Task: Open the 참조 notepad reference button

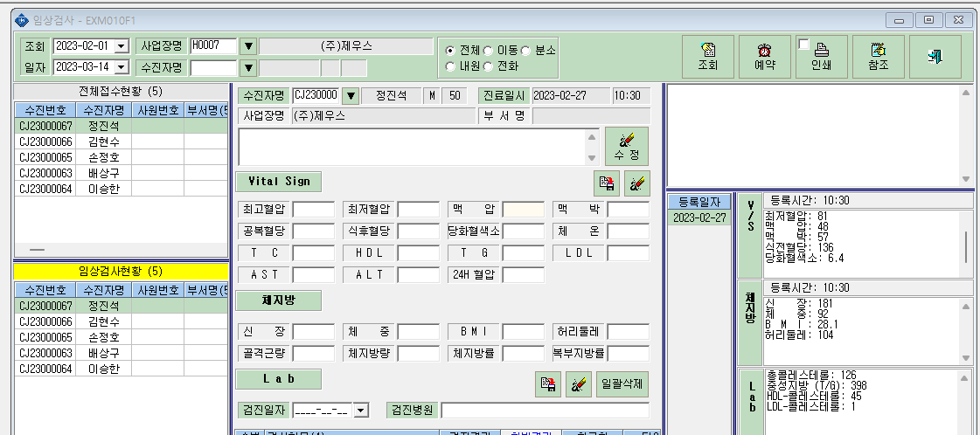Action: [x=878, y=57]
